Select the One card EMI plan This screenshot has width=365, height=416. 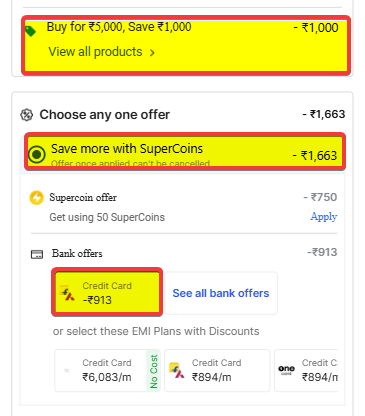coord(306,370)
